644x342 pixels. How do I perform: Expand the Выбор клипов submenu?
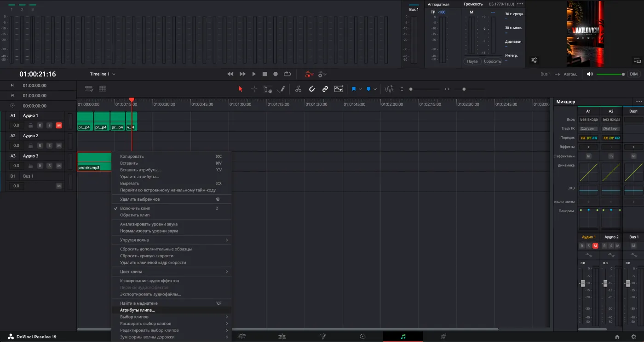click(171, 317)
